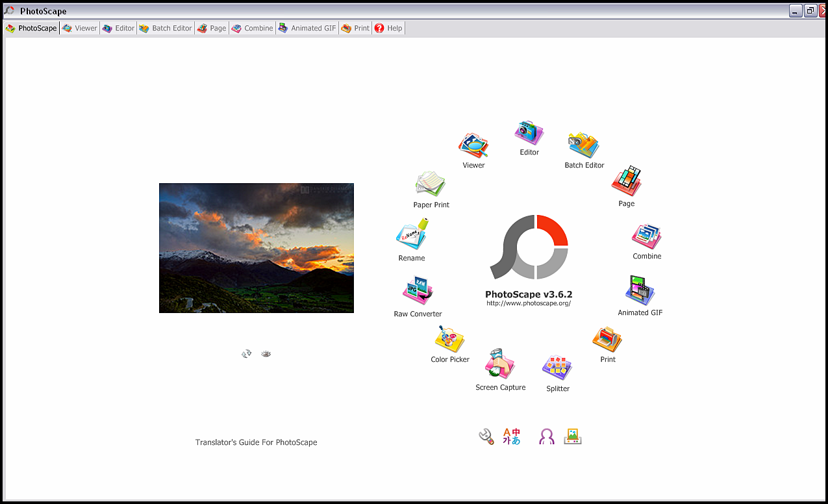The image size is (828, 504).
Task: Toggle the eye icon below the photo
Action: click(x=266, y=354)
